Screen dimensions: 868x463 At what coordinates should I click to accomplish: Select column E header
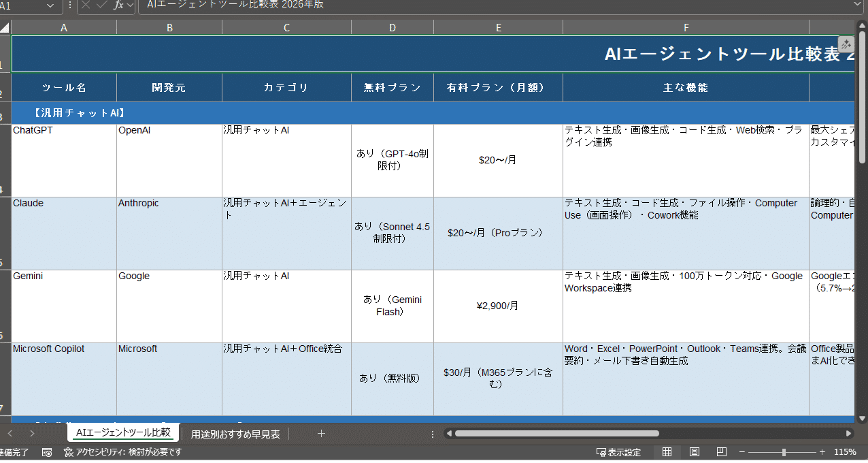tap(498, 28)
